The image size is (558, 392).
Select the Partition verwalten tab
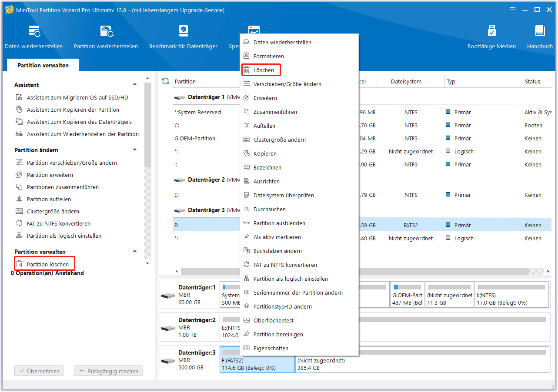43,65
